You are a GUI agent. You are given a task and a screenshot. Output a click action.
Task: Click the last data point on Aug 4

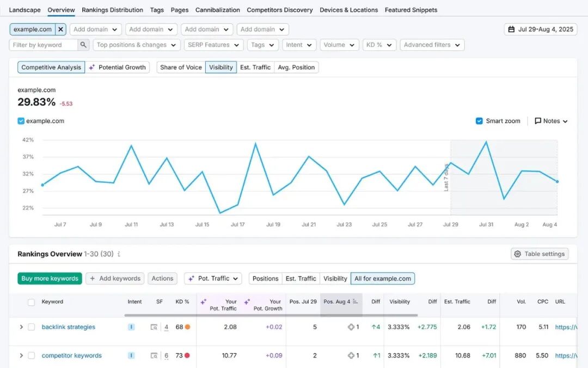coord(558,182)
